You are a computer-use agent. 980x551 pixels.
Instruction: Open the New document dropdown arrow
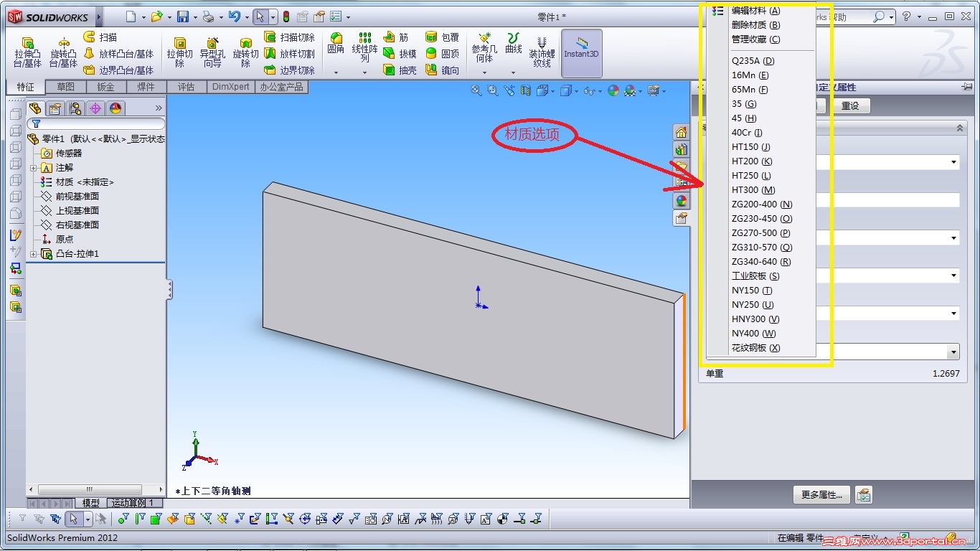coord(144,17)
